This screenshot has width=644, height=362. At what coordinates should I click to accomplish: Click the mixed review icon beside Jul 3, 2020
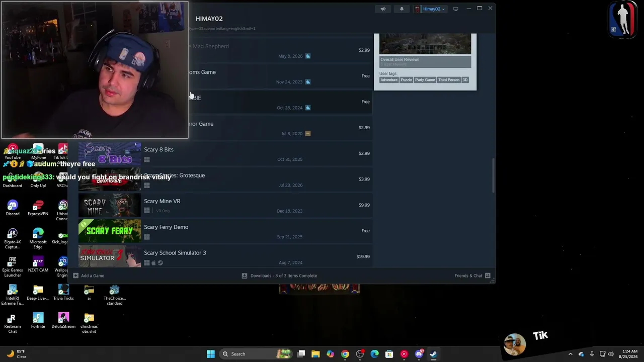pyautogui.click(x=308, y=134)
